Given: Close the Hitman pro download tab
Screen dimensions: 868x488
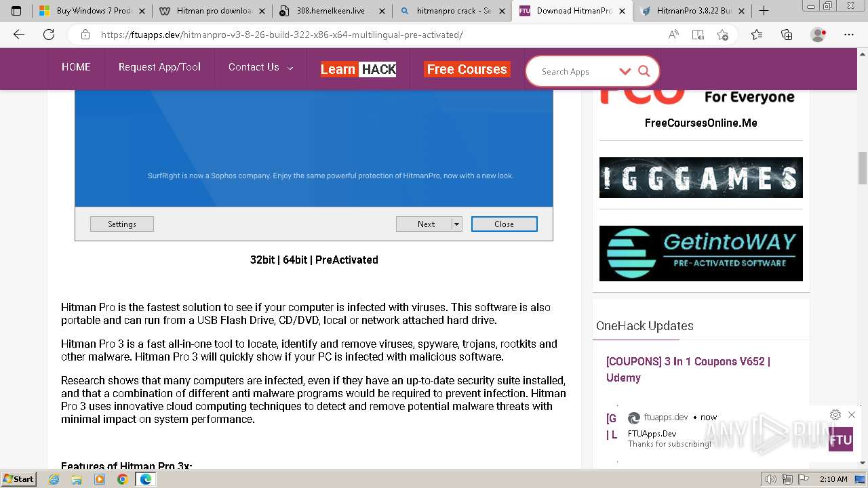Looking at the screenshot, I should [262, 11].
